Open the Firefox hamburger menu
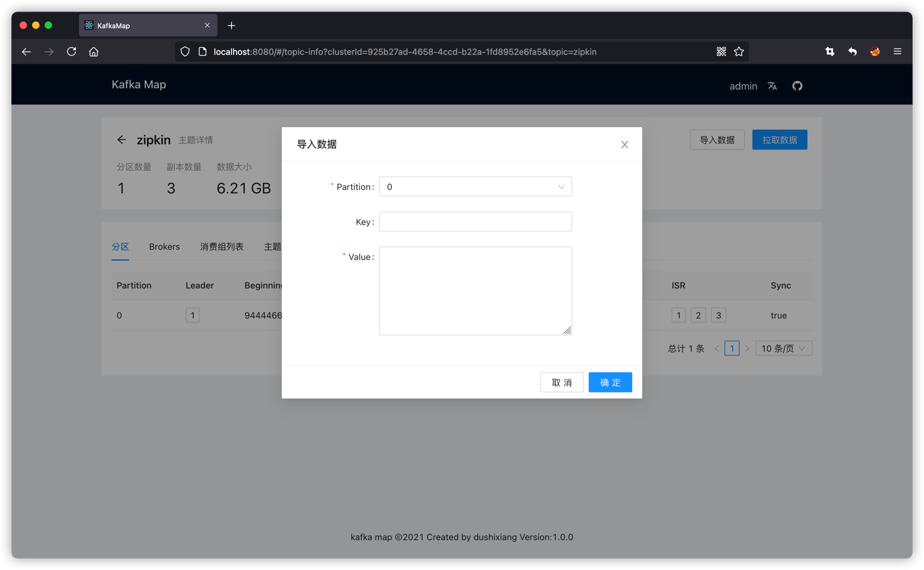The image size is (924, 570). coord(897,51)
